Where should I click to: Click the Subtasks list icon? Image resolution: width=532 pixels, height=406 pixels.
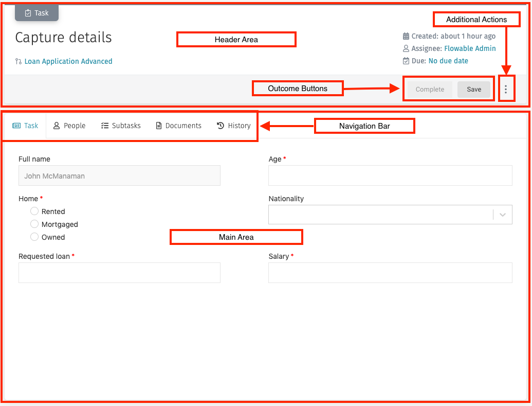[104, 125]
